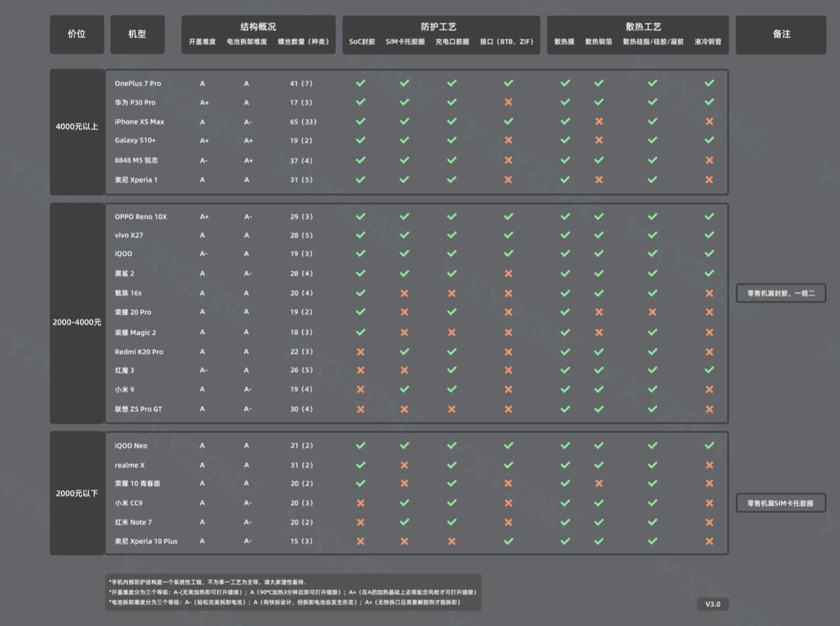Click the model name iPhone XS Max
The image size is (840, 626).
point(139,122)
